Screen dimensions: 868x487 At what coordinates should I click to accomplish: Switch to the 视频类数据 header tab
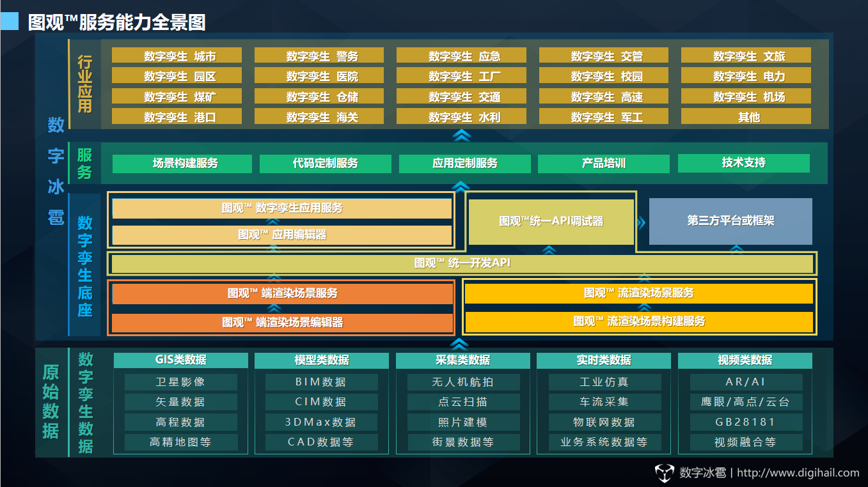745,360
